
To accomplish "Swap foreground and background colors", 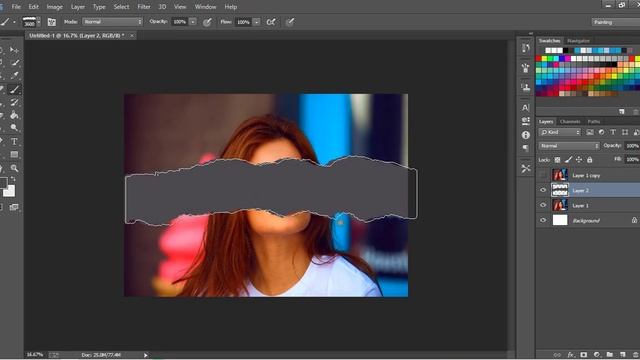I will (x=13, y=179).
